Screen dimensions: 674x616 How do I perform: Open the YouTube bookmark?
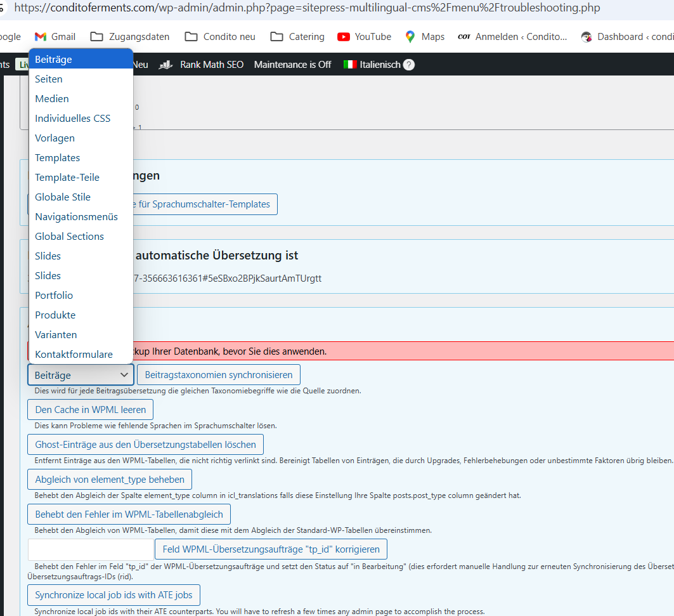pos(364,37)
